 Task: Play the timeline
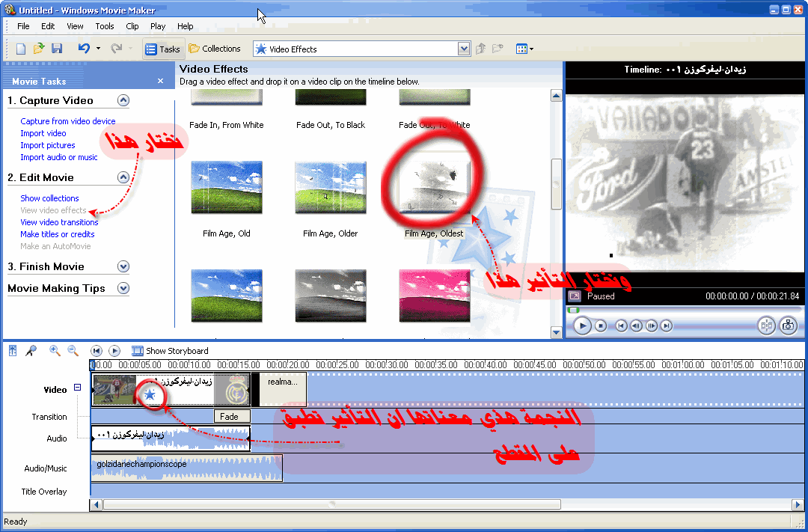[x=114, y=351]
